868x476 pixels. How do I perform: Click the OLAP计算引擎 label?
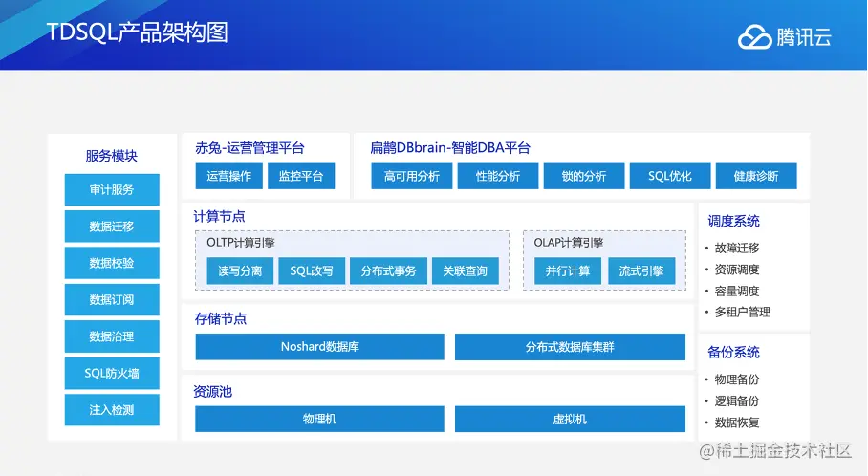click(x=569, y=243)
